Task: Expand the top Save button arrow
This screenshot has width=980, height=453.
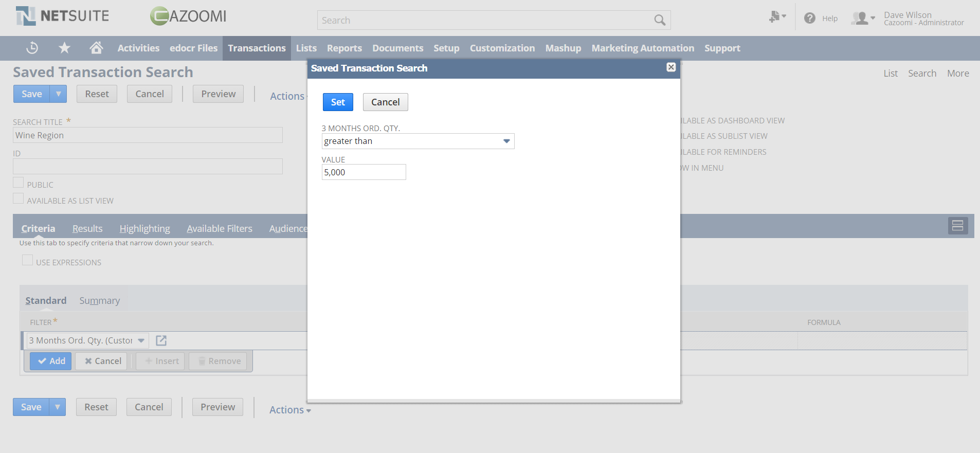Action: [x=59, y=94]
